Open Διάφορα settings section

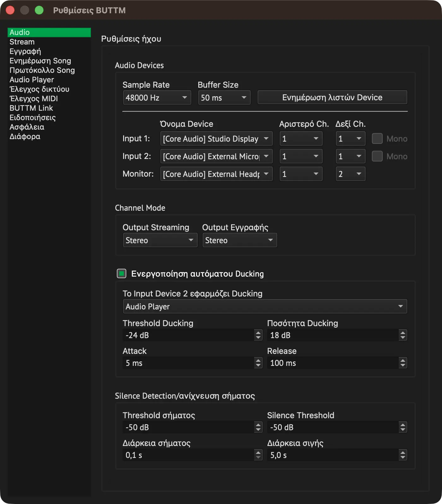click(x=49, y=137)
